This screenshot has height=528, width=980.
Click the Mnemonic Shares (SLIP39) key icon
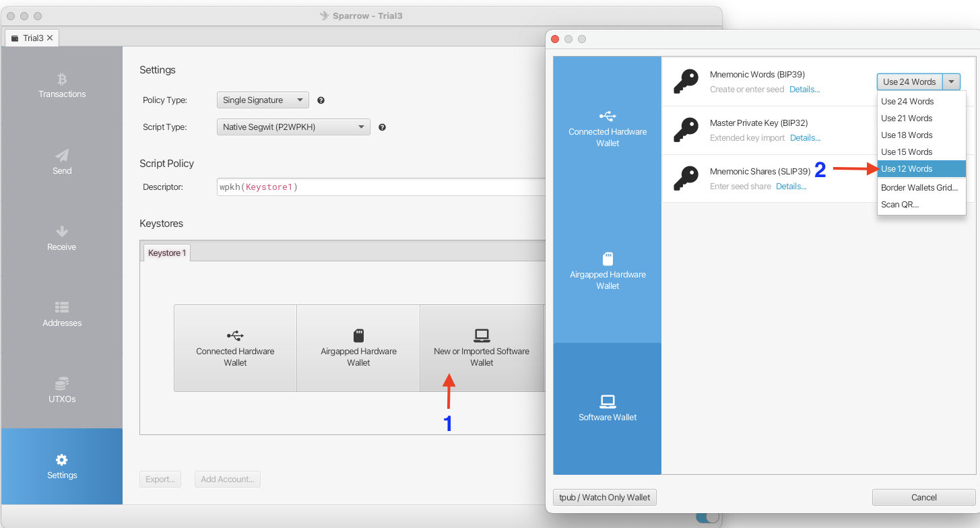coord(686,178)
